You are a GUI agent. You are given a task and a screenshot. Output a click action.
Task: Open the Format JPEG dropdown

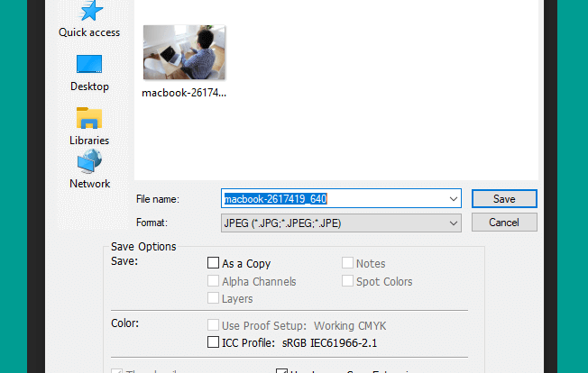click(341, 223)
